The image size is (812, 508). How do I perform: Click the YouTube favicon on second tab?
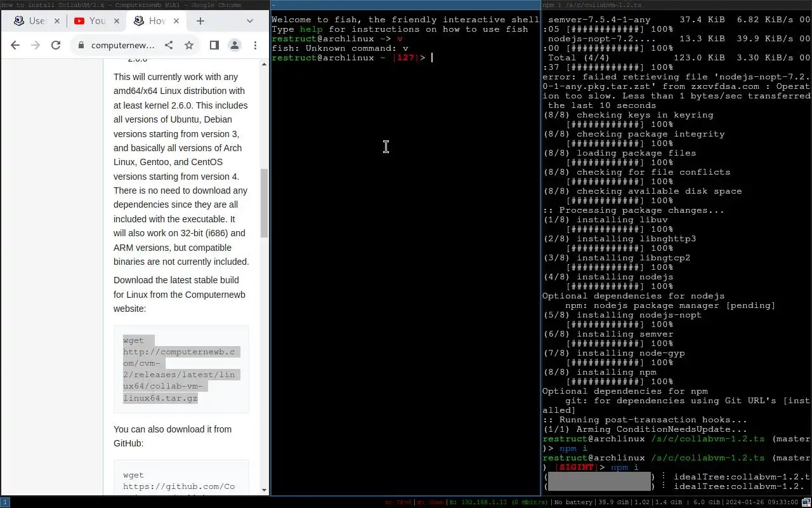click(x=79, y=21)
